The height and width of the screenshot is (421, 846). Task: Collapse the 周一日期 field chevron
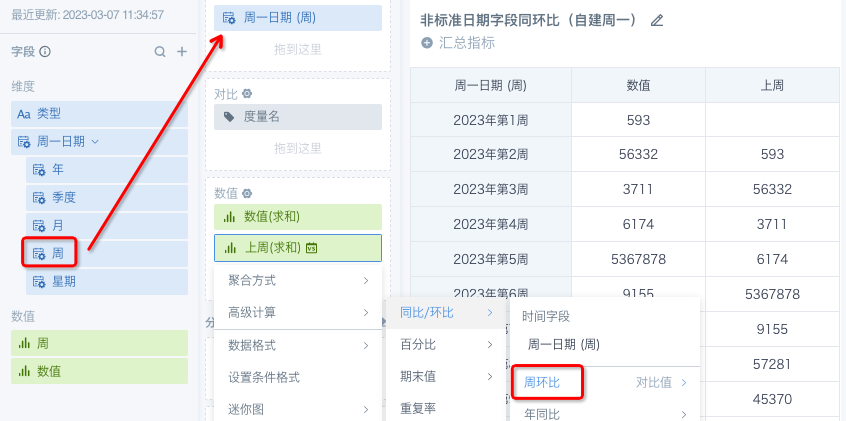click(x=95, y=142)
